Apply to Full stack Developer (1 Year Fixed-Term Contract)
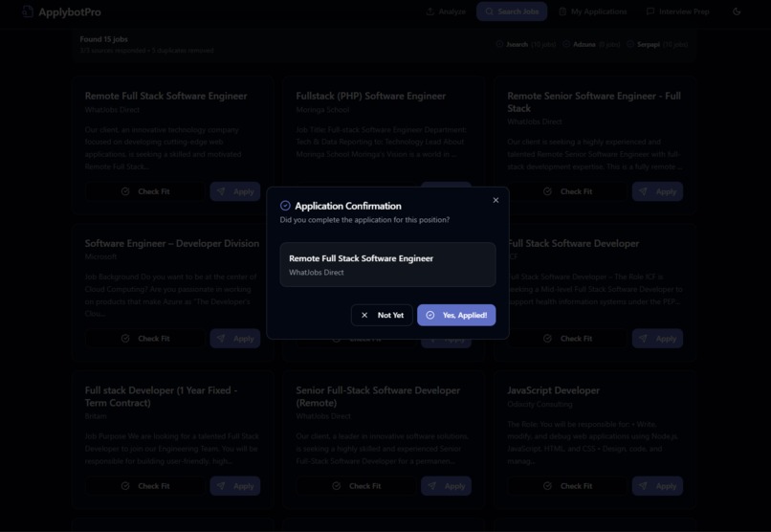Screen dimensions: 771x532 tap(235, 486)
